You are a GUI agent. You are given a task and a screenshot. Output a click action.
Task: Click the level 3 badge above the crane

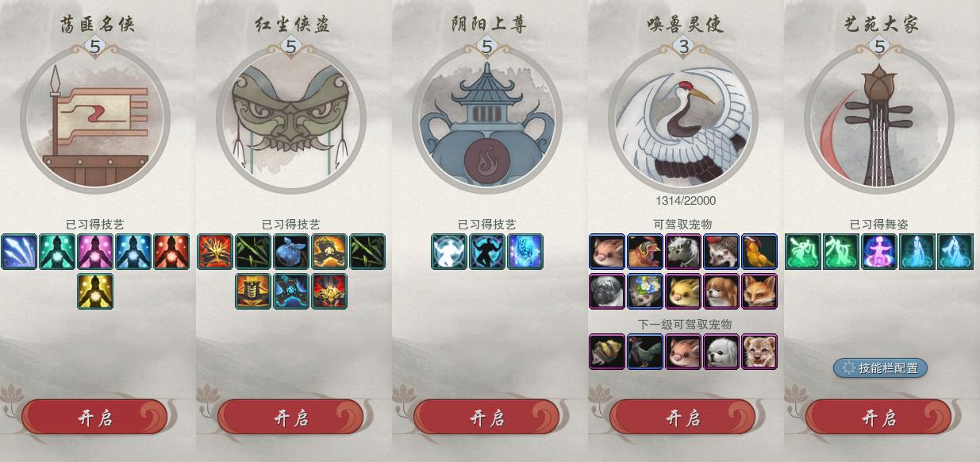(683, 47)
